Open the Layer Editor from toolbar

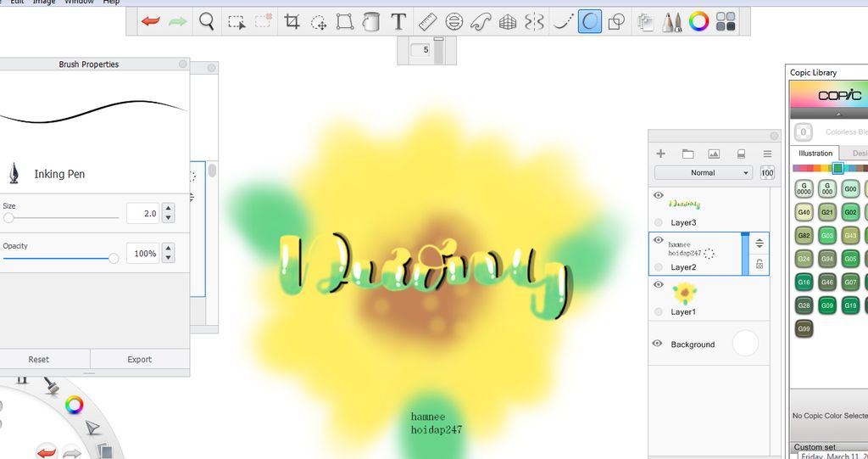pos(645,22)
